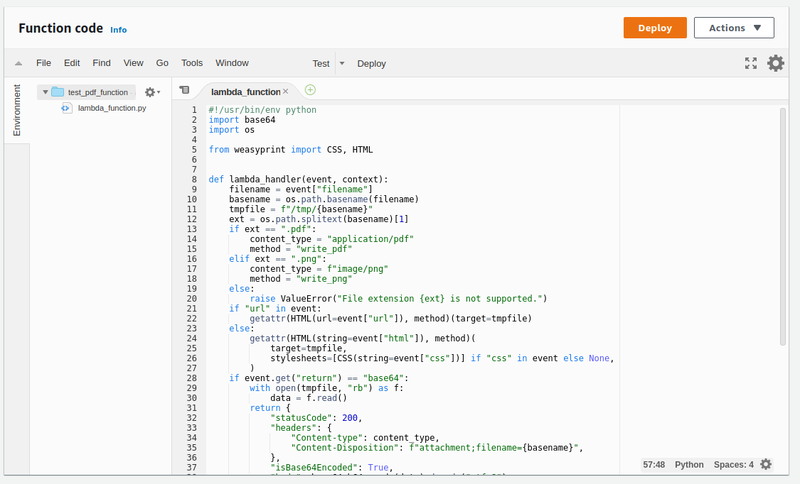Image resolution: width=800 pixels, height=484 pixels.
Task: Click the tab list icon beside lambda_function
Action: click(184, 90)
